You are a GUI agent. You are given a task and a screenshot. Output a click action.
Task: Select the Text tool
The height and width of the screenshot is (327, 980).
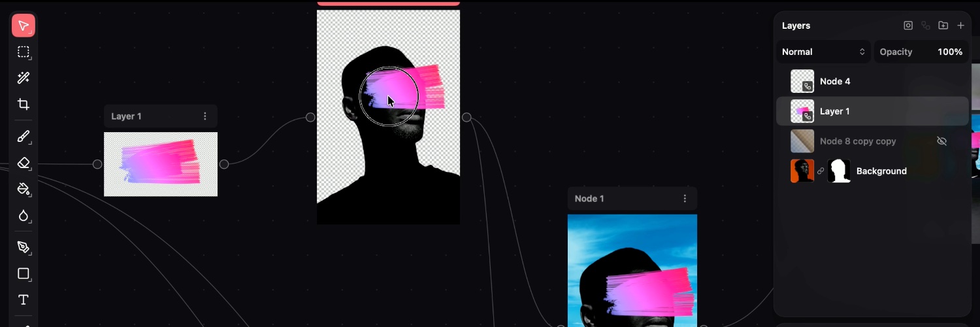tap(24, 300)
